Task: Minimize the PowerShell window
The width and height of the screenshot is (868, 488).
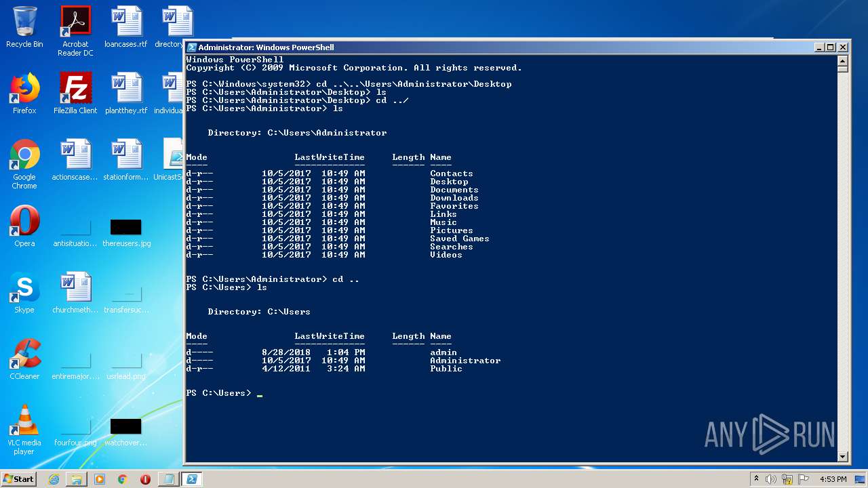Action: click(x=819, y=47)
